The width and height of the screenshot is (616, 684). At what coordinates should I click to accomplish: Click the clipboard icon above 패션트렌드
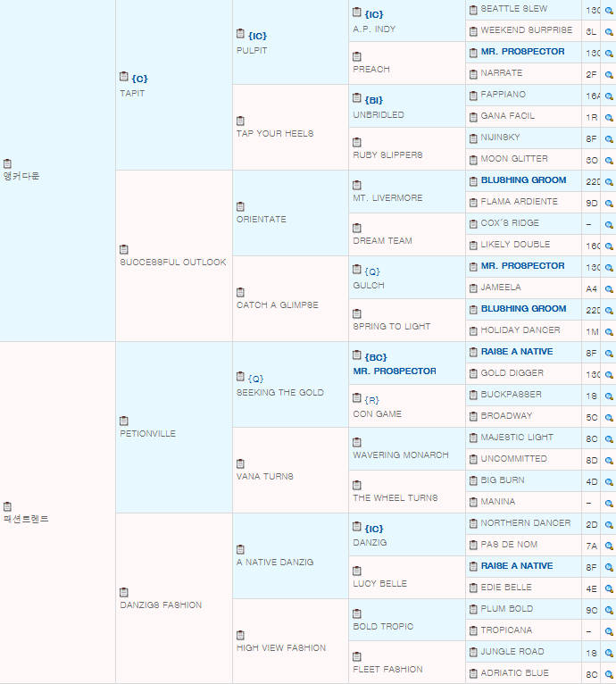click(7, 506)
